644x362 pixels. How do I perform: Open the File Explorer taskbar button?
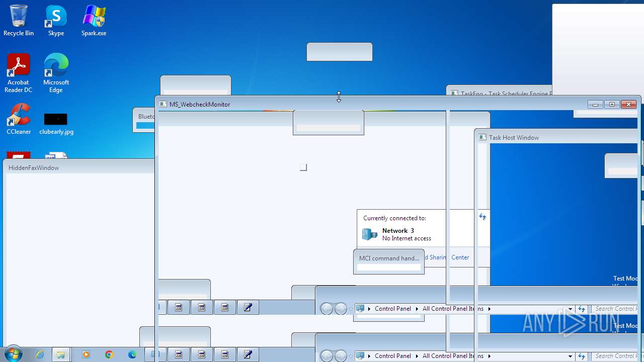[x=60, y=354]
